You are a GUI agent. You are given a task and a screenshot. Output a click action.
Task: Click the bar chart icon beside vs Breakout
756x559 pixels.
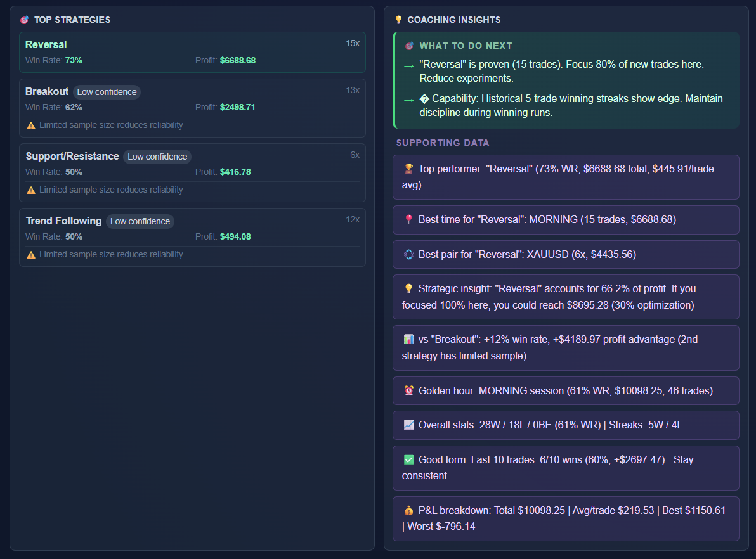click(408, 340)
